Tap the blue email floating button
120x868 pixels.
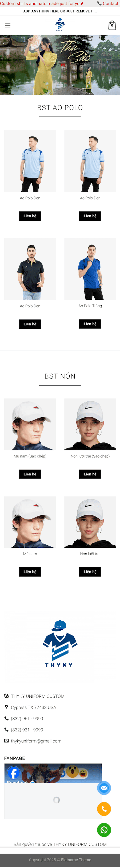pyautogui.click(x=104, y=788)
